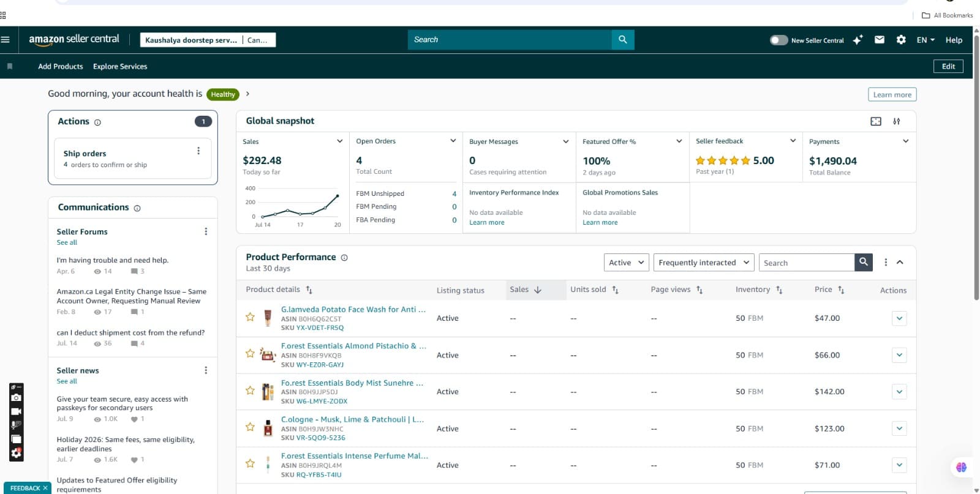Open Learn more under Inventory Performance Index

pos(487,223)
